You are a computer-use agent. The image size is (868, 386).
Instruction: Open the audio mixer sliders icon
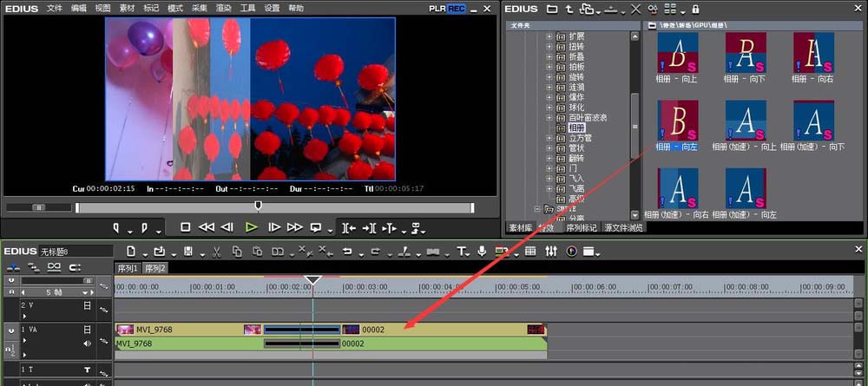click(551, 252)
